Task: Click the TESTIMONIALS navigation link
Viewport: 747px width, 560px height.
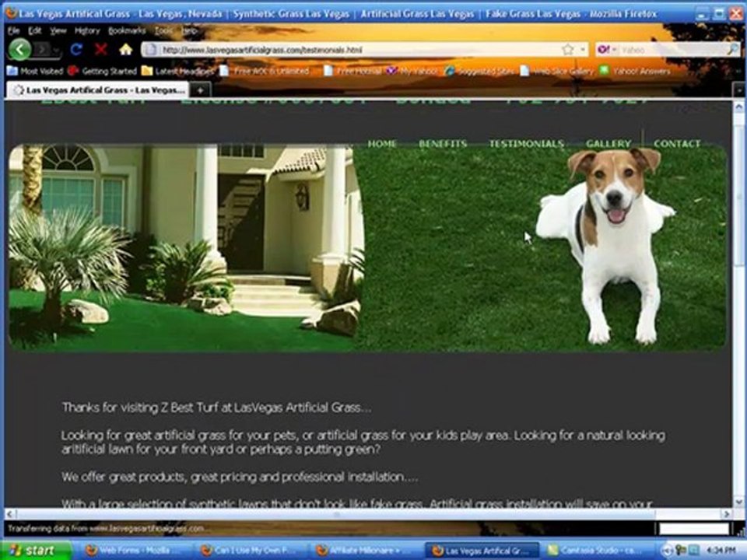Action: click(x=527, y=143)
